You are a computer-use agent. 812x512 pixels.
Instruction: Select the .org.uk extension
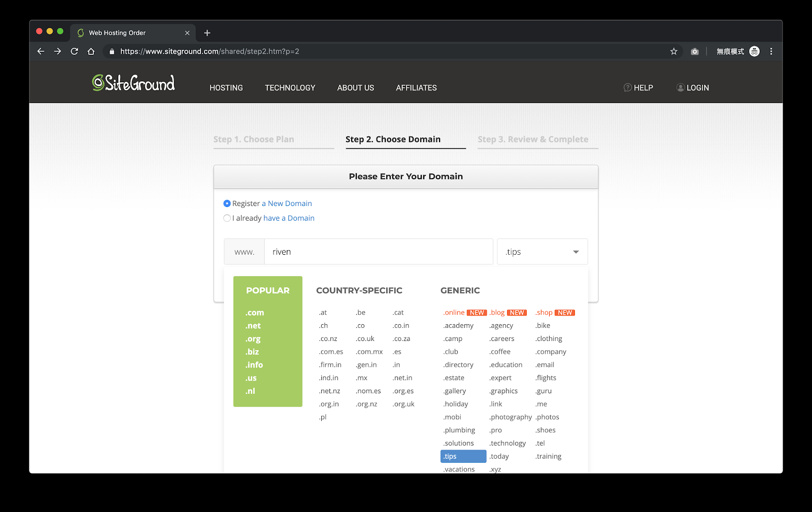click(403, 404)
